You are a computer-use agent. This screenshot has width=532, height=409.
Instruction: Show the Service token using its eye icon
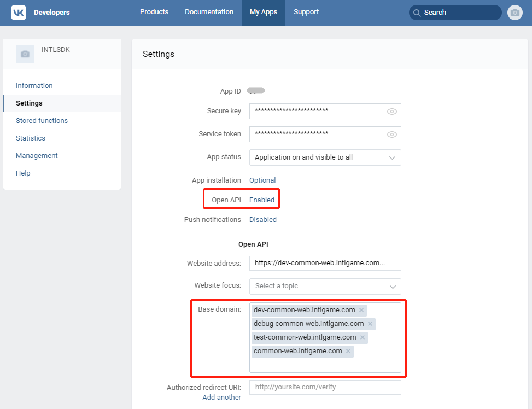[392, 134]
